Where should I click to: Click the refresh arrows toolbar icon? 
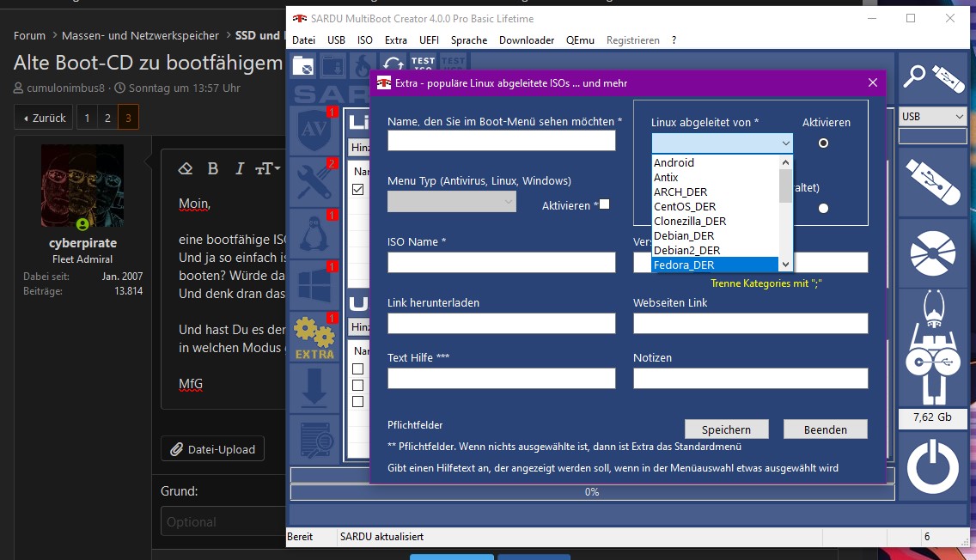coord(393,64)
